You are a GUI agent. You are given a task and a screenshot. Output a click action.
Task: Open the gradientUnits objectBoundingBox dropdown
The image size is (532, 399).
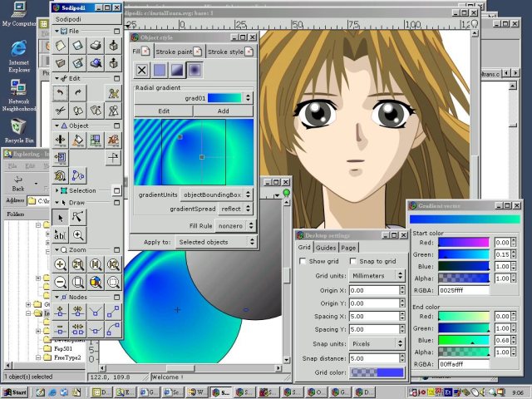[216, 195]
